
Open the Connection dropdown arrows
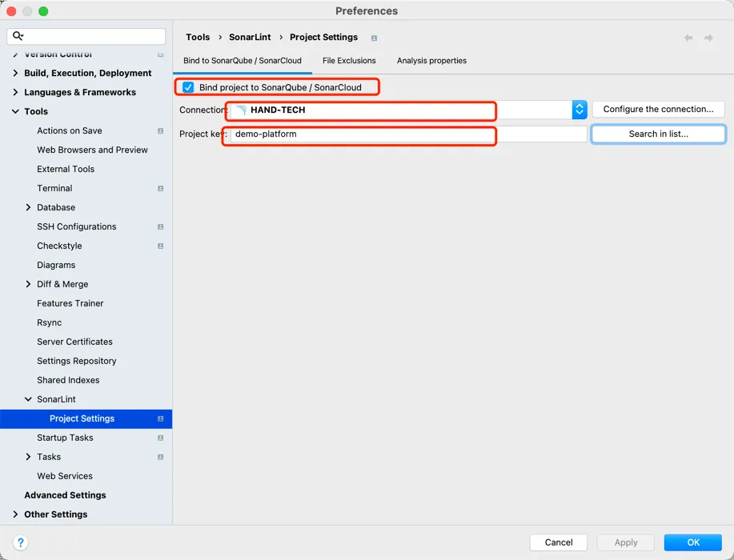click(580, 110)
